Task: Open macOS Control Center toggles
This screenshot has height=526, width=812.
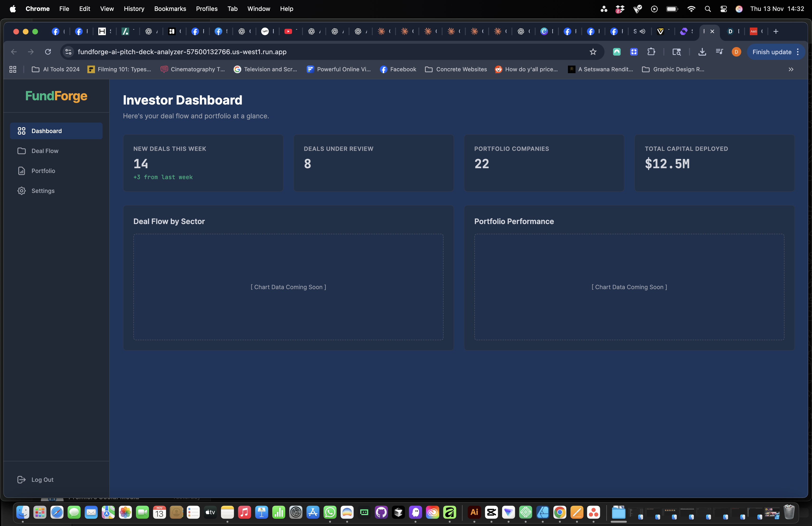Action: click(x=723, y=9)
